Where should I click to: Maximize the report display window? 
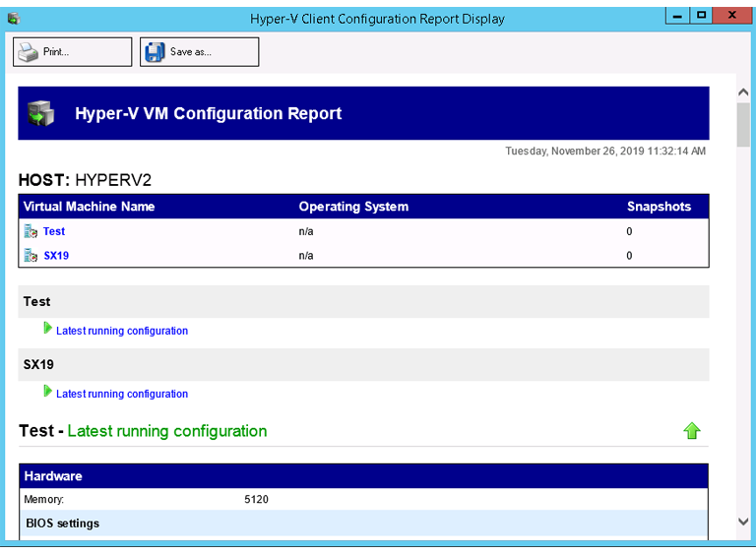pos(700,16)
